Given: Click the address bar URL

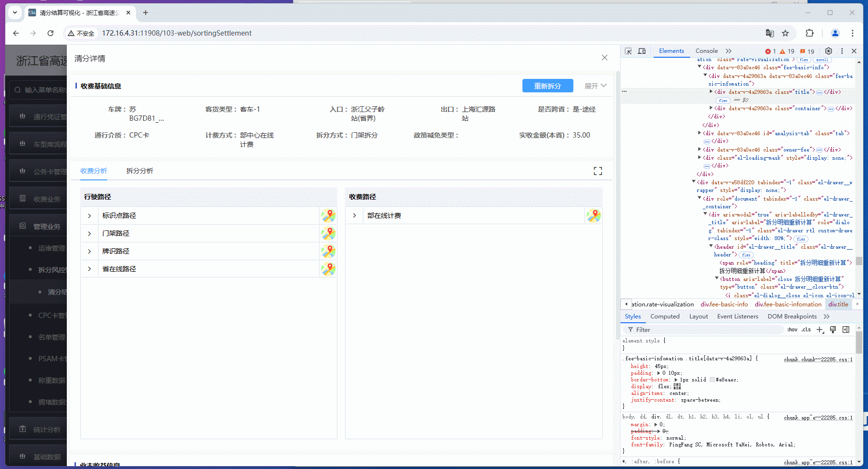Looking at the screenshot, I should coord(177,33).
